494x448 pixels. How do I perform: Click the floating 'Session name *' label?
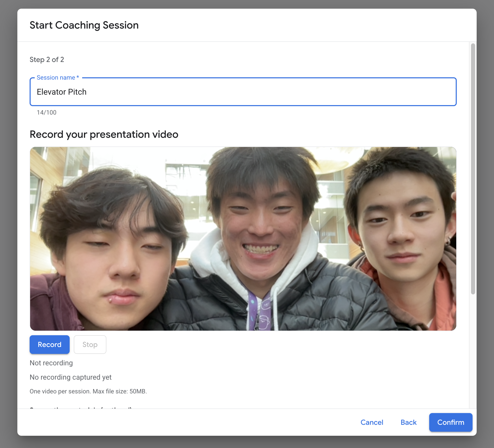coord(58,78)
